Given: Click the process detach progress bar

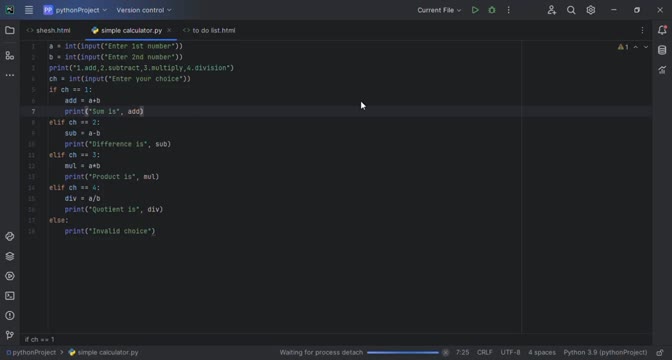Looking at the screenshot, I should pos(403,352).
